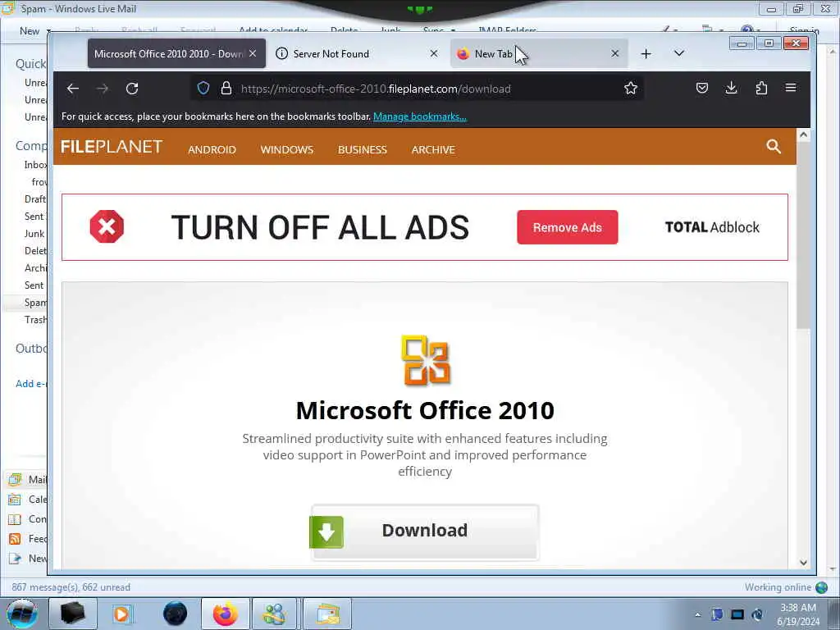Screen dimensions: 840x630
Task: Open the tracking protection shield icon
Action: tap(203, 88)
